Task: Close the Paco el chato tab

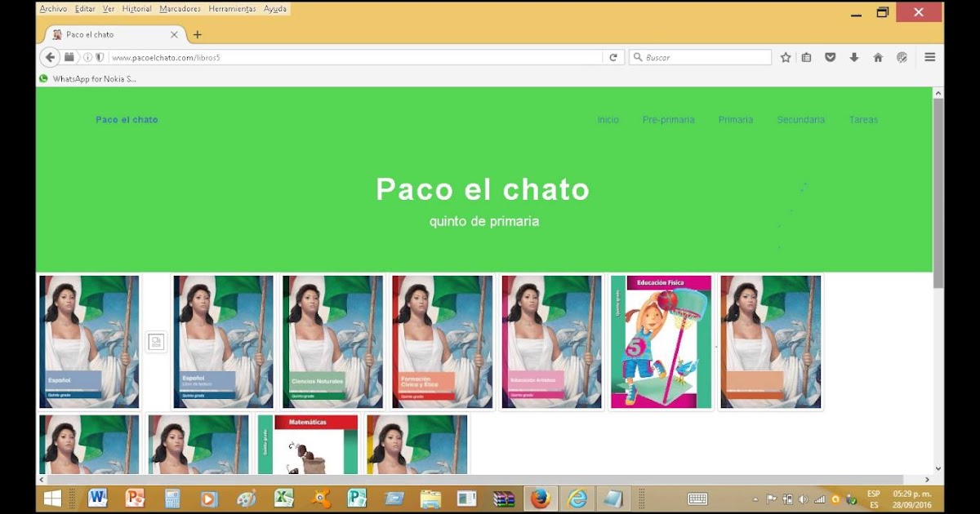Action: [x=174, y=35]
